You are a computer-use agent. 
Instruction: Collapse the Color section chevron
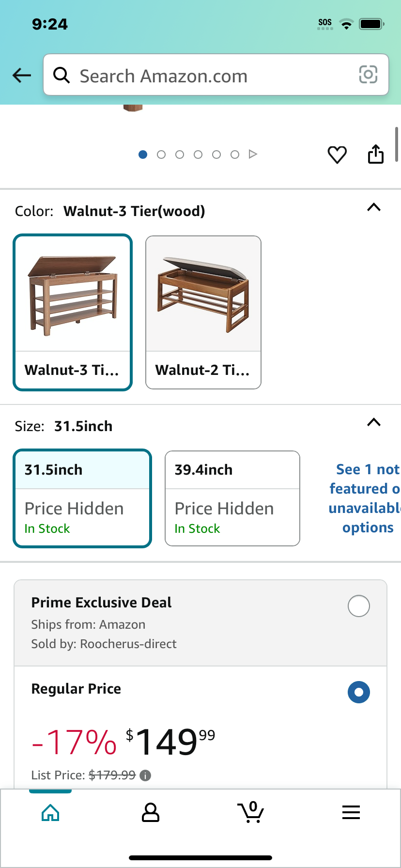[x=374, y=207]
